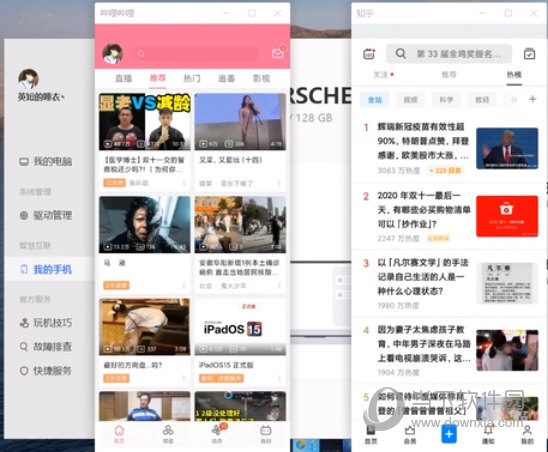
Task: Open Bilibili 动态 icon with red badge
Action: coord(218,433)
